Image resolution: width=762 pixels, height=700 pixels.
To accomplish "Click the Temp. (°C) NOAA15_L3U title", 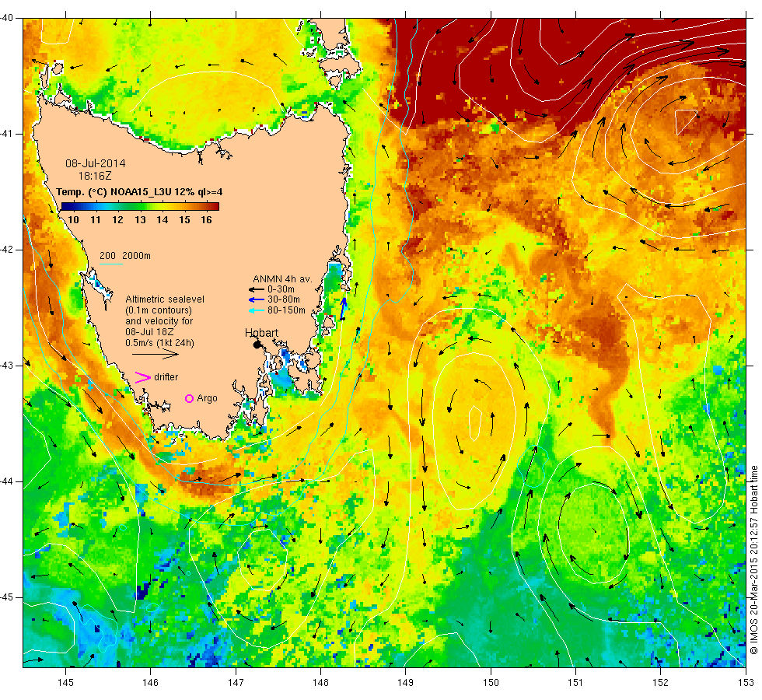I will (x=139, y=192).
